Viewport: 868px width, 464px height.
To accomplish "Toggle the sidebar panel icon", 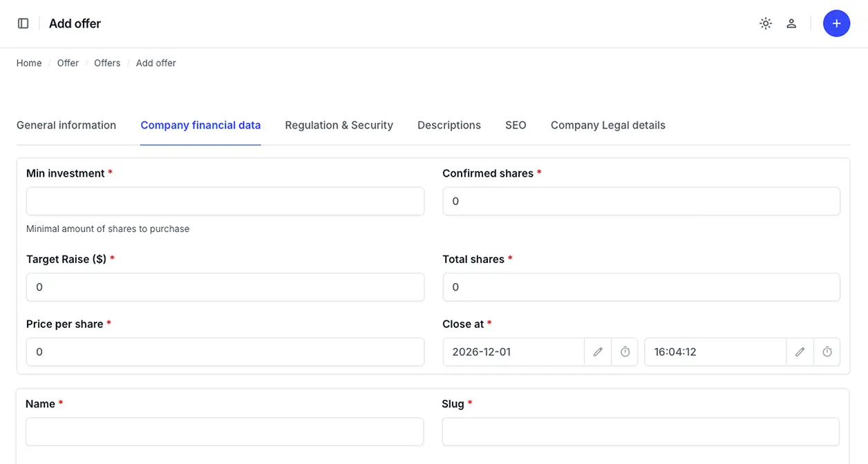I will 23,23.
